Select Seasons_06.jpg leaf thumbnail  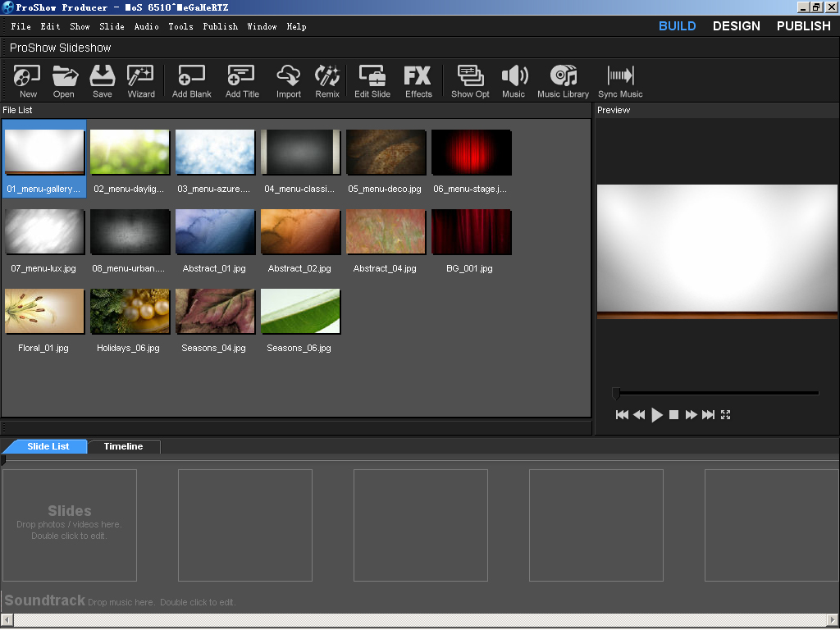300,312
